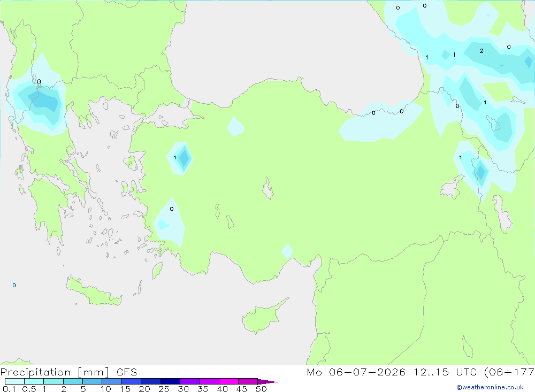Choose the 25–30 mm navy legend swatch
Image resolution: width=535 pixels, height=392 pixels.
tap(170, 381)
